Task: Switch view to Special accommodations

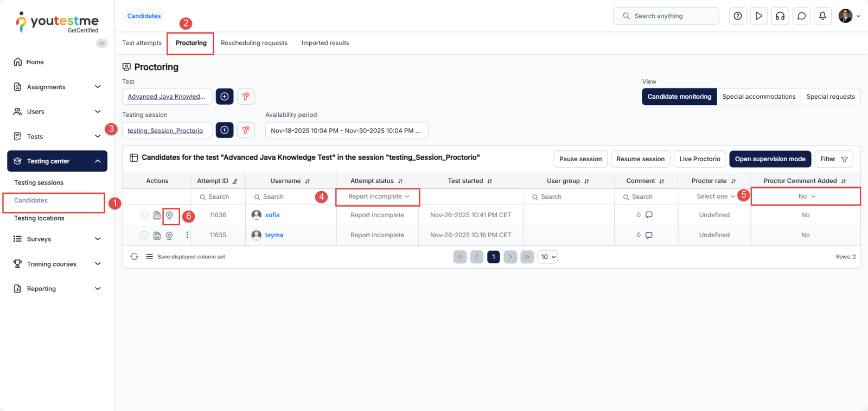Action: (758, 97)
